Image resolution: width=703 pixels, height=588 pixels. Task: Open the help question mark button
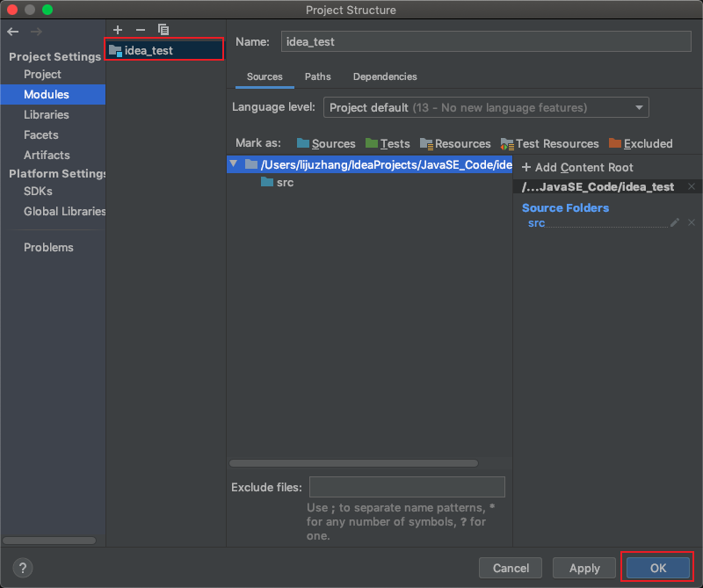pyautogui.click(x=23, y=568)
